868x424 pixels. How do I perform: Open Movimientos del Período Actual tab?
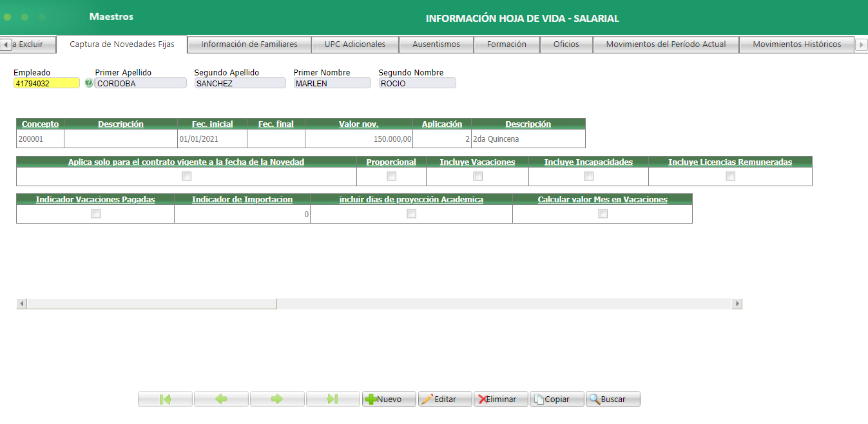click(666, 44)
